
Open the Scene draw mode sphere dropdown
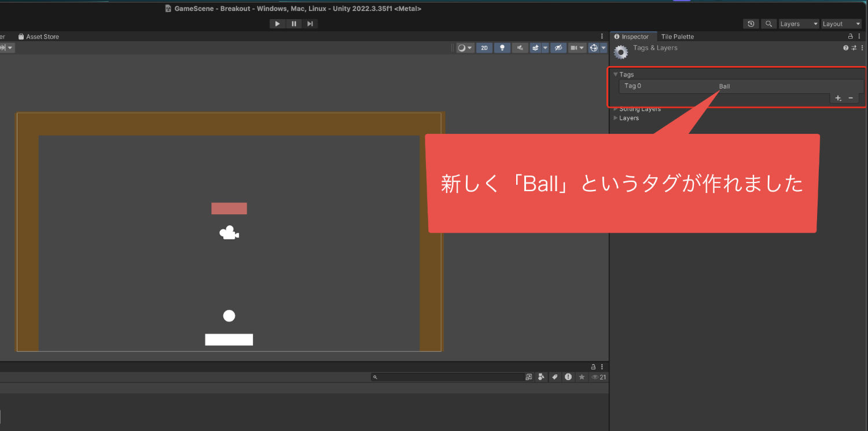point(465,48)
